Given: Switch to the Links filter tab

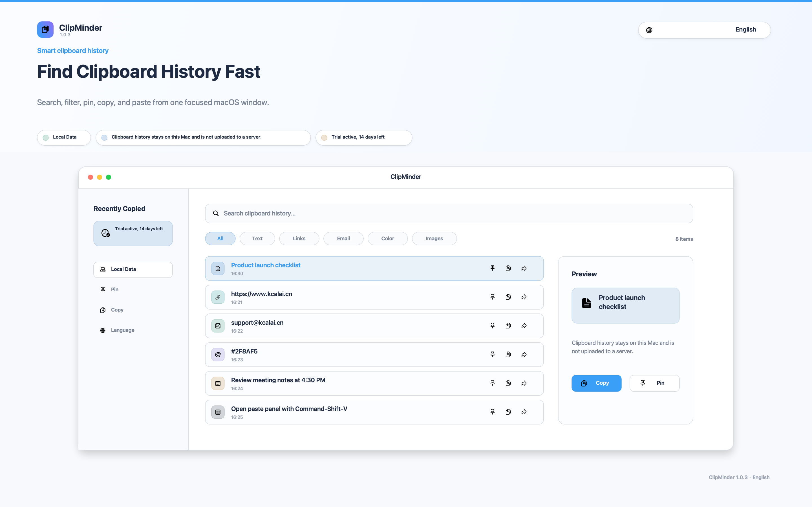Looking at the screenshot, I should tap(299, 238).
